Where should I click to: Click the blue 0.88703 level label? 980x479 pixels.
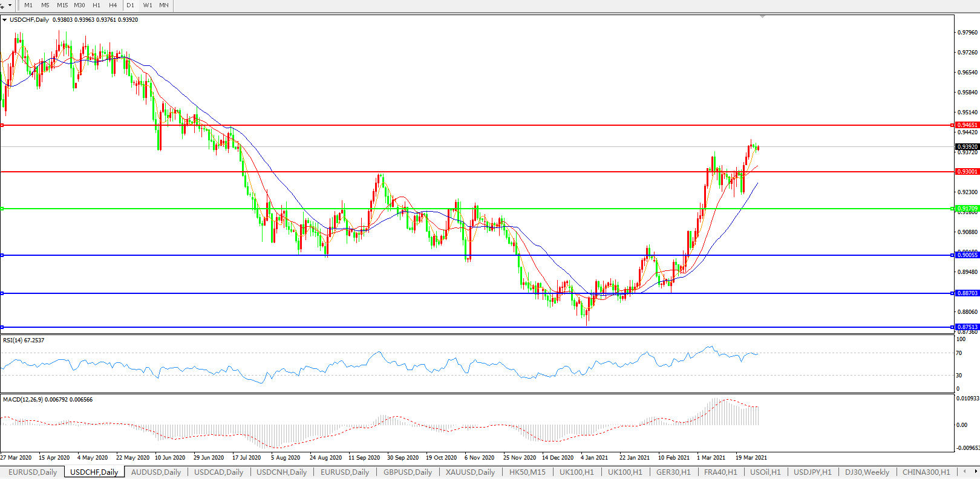coord(967,293)
